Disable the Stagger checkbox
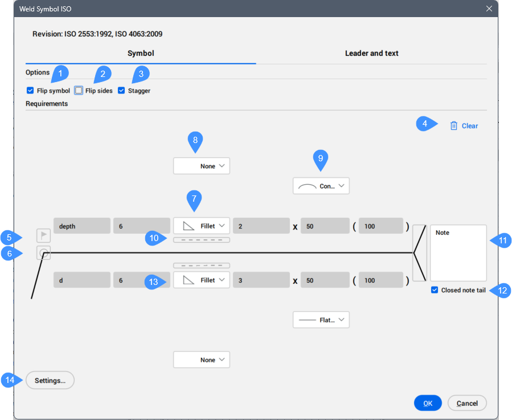The image size is (512, 420). pos(121,91)
